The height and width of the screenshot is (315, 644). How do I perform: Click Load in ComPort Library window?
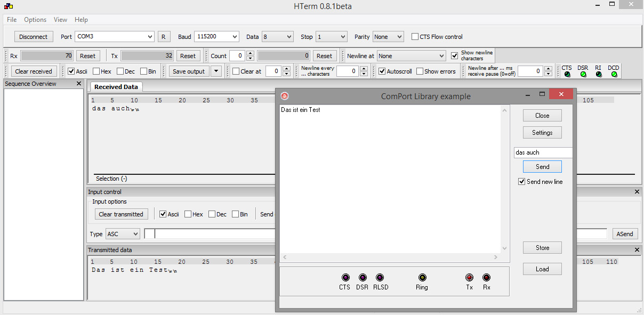(x=542, y=269)
